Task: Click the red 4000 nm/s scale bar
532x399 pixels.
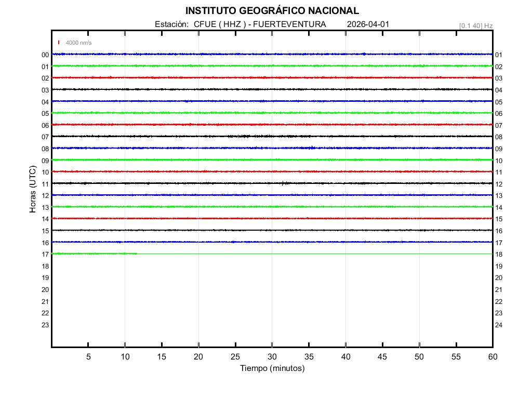Action: tap(59, 43)
